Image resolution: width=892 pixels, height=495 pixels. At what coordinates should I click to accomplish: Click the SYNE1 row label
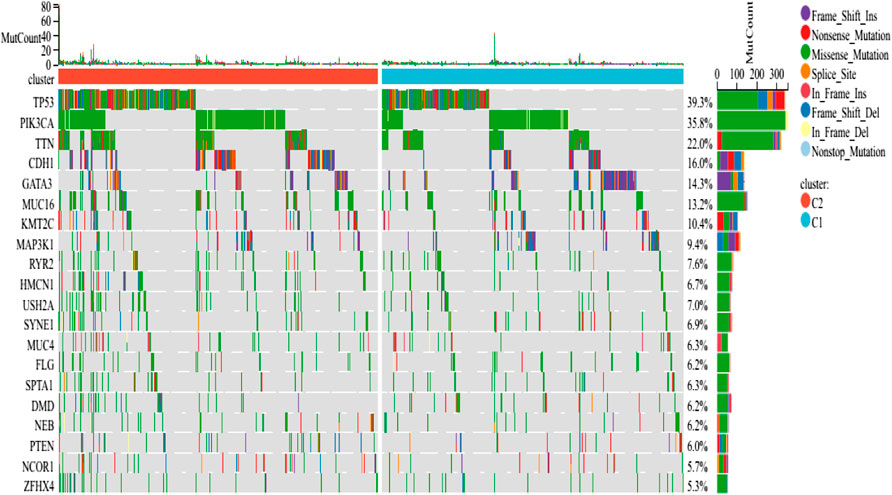coord(39,325)
